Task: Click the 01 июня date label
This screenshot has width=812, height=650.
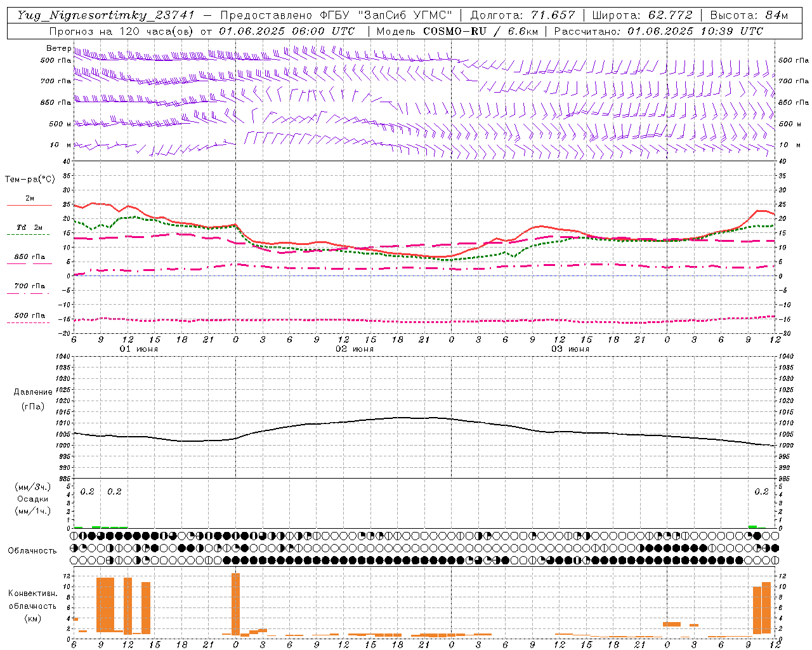Action: coord(139,349)
